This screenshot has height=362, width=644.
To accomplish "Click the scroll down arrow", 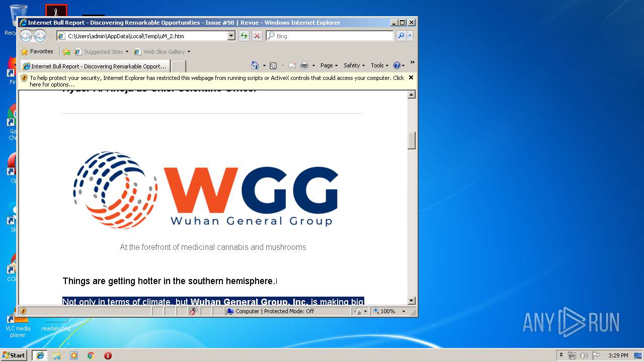I will [412, 301].
